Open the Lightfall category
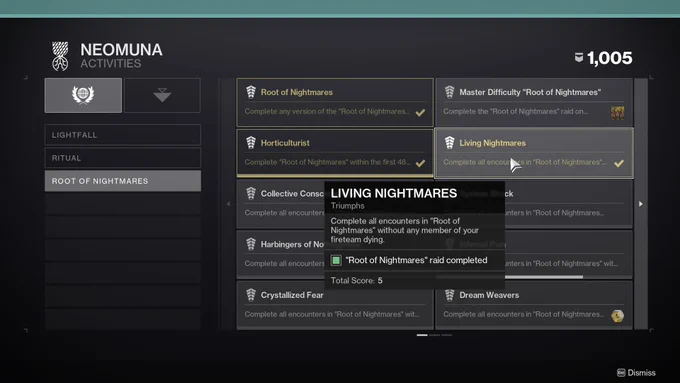 point(123,135)
